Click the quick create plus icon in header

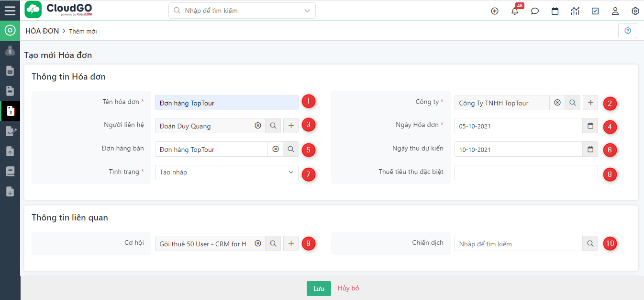495,11
